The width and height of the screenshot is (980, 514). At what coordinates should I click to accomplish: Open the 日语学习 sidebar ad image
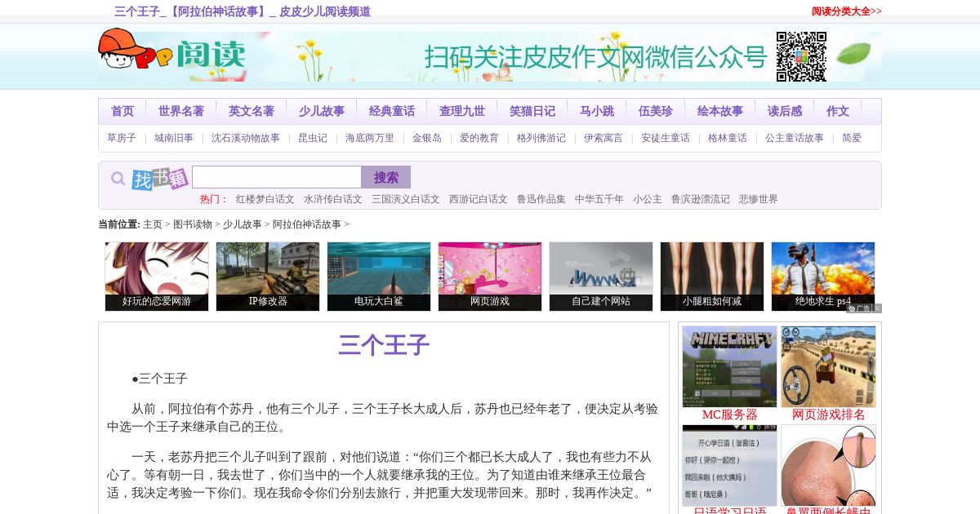(x=730, y=465)
